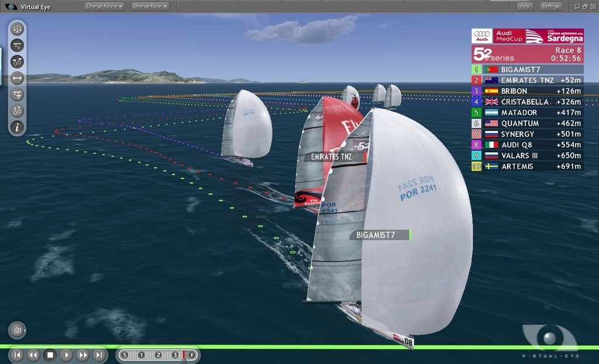Click position number 1 green badge
599x364 pixels.
click(x=476, y=70)
